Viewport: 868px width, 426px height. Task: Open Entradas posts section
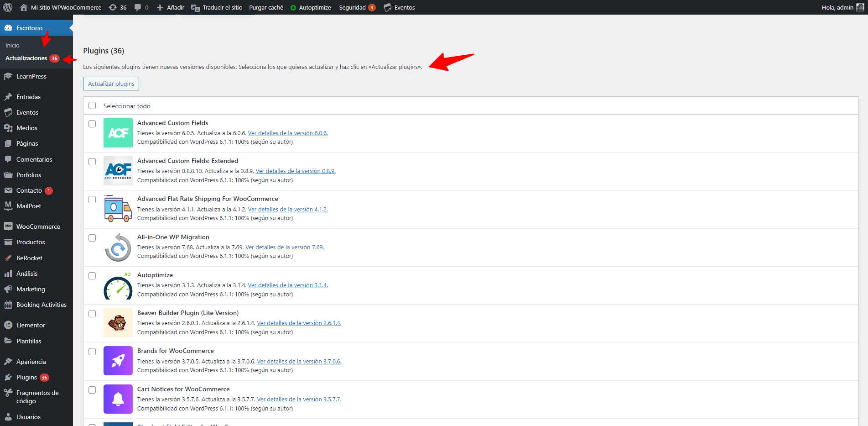point(36,97)
